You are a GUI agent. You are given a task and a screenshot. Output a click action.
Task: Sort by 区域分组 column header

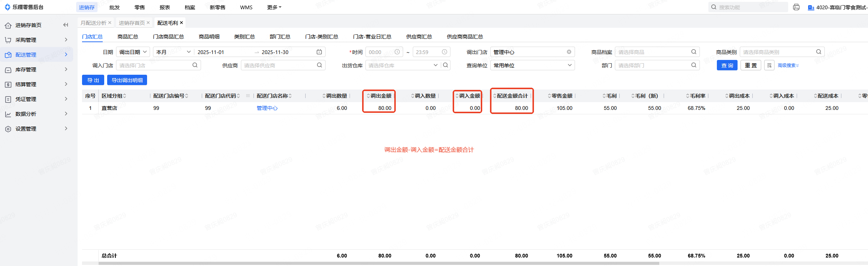[114, 96]
